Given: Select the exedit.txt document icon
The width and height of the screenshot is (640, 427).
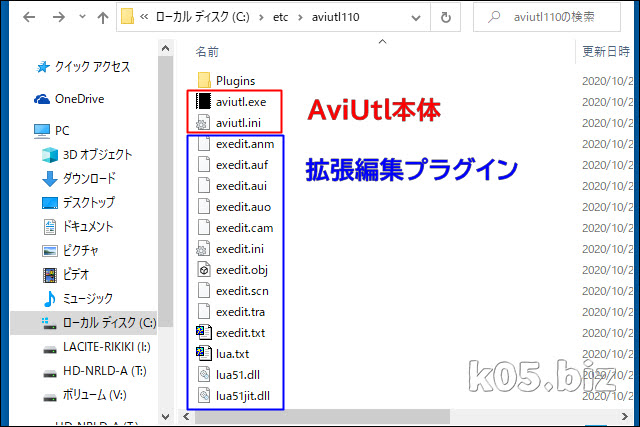Looking at the screenshot, I should point(204,332).
